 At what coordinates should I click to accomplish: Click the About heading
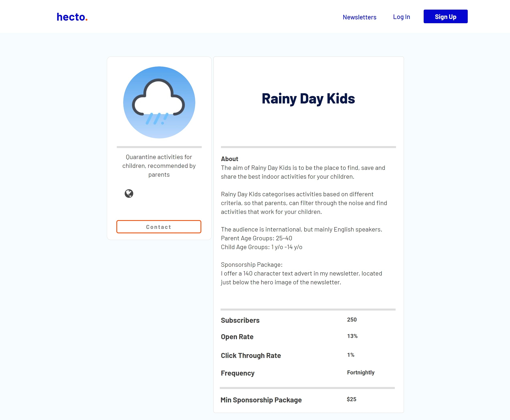(229, 159)
